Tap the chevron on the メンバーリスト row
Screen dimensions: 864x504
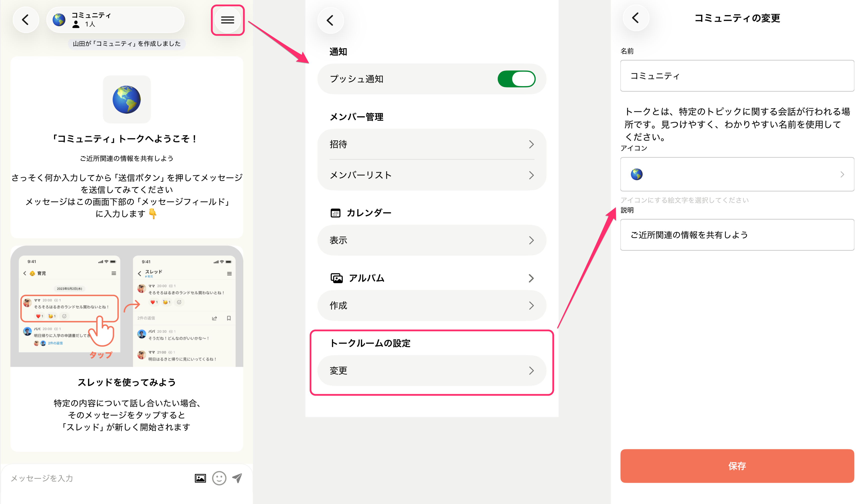click(x=531, y=175)
